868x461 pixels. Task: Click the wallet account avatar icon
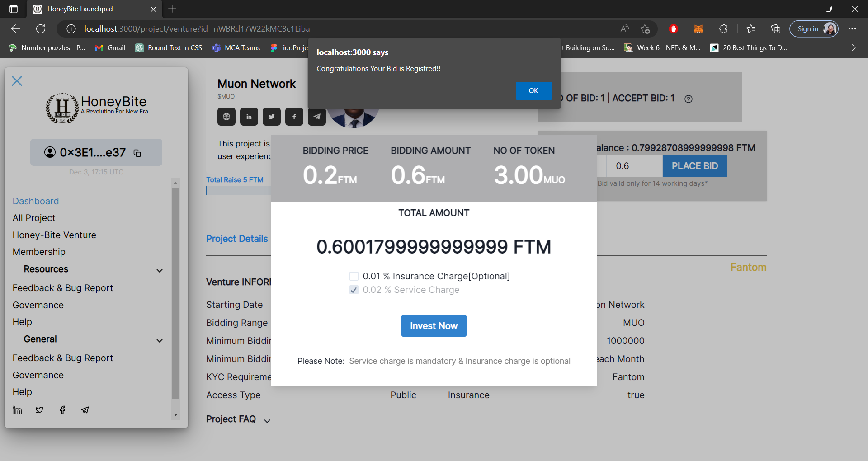[x=50, y=152]
